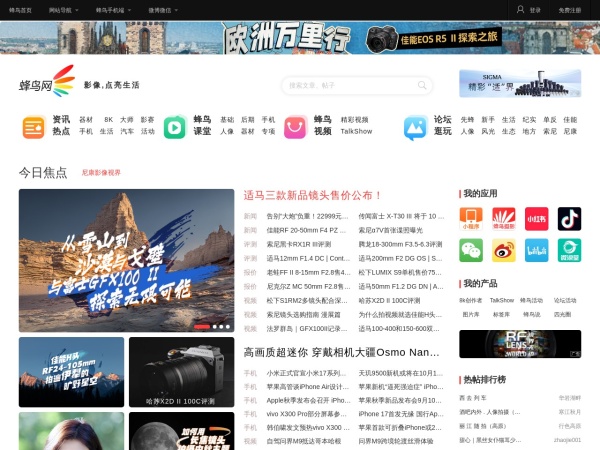Open the pink 蜂鸟视频 icon
Screen dimensions: 600x450
pos(295,127)
